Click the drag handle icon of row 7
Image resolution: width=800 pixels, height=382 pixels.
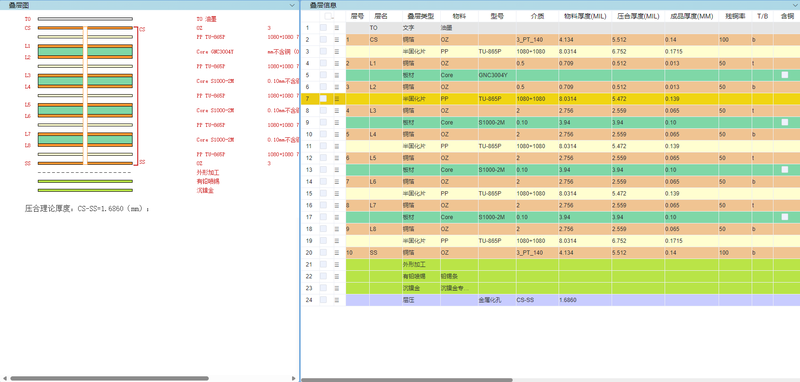337,99
